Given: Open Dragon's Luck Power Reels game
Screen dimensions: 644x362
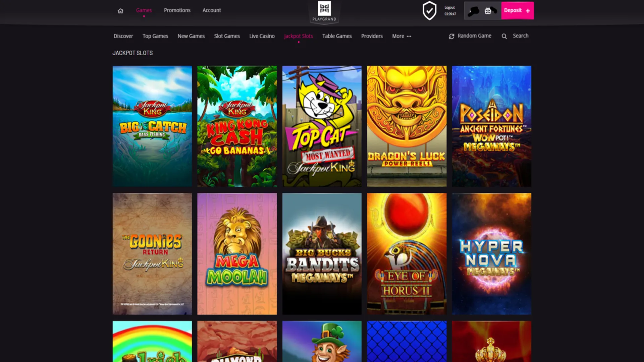Looking at the screenshot, I should [407, 126].
